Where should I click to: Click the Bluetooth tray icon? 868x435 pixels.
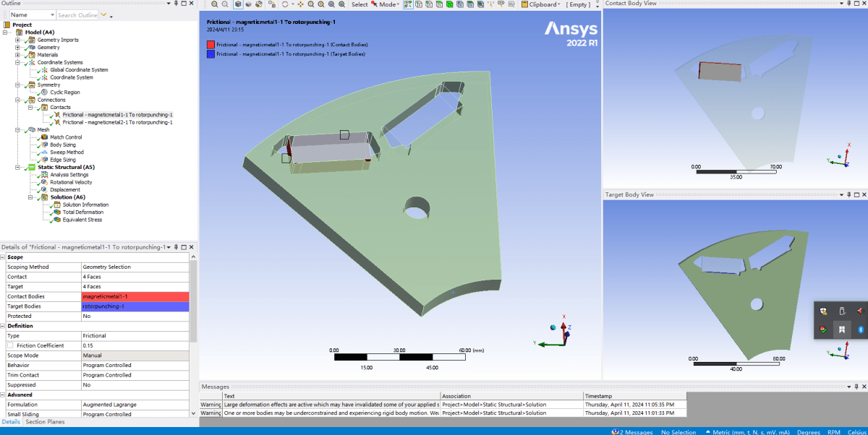click(861, 329)
